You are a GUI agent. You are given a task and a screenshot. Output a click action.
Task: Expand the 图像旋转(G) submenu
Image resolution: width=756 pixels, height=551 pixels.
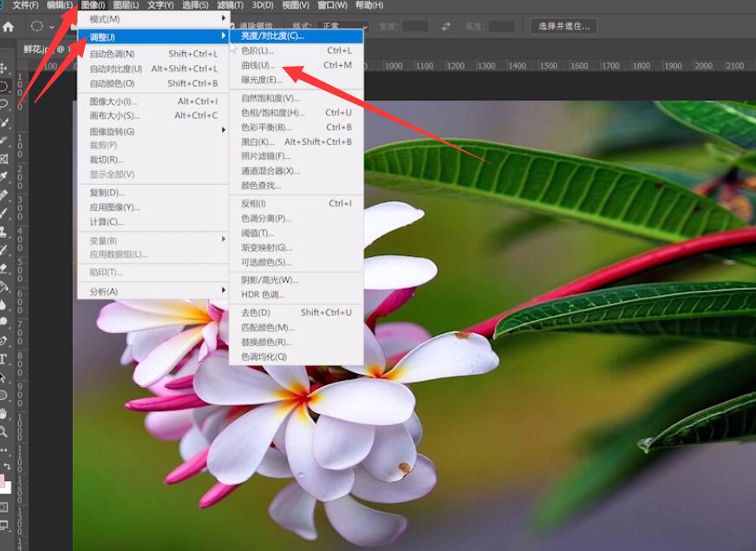point(153,131)
